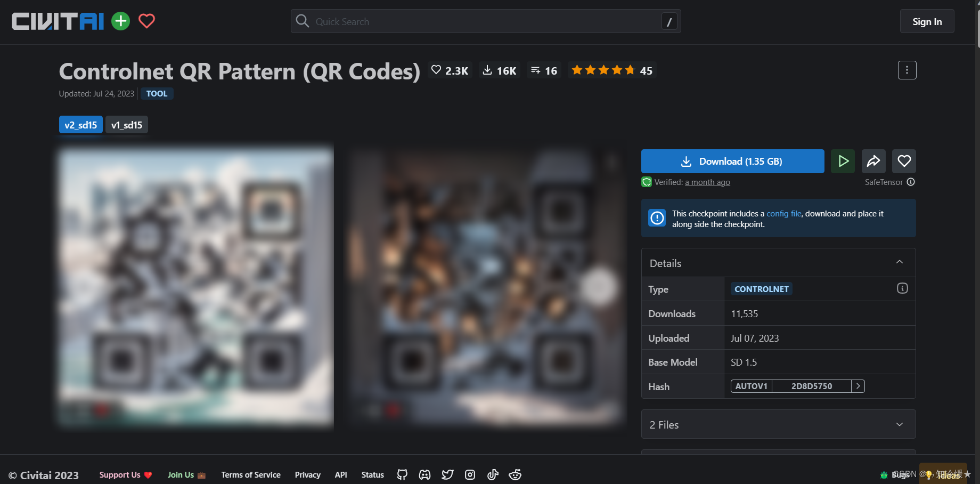This screenshot has width=980, height=484.
Task: Select the Jul 07, 2023 uploaded date
Action: click(x=755, y=338)
